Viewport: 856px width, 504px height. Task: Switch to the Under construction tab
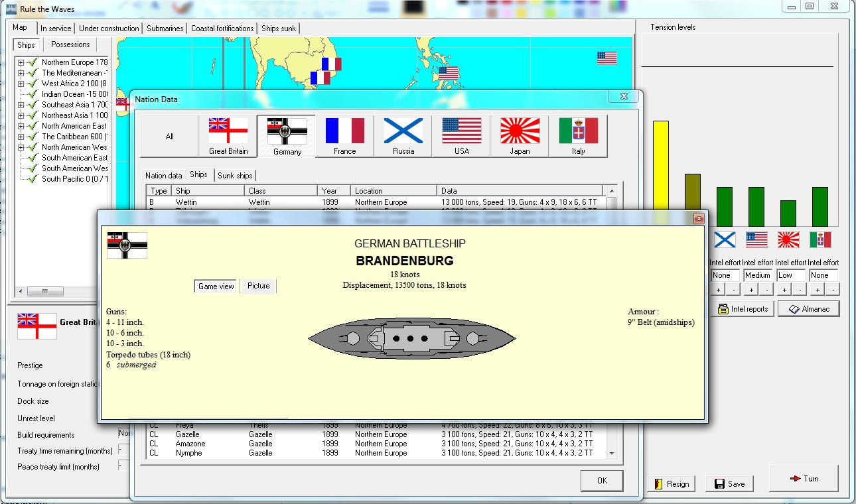coord(109,29)
